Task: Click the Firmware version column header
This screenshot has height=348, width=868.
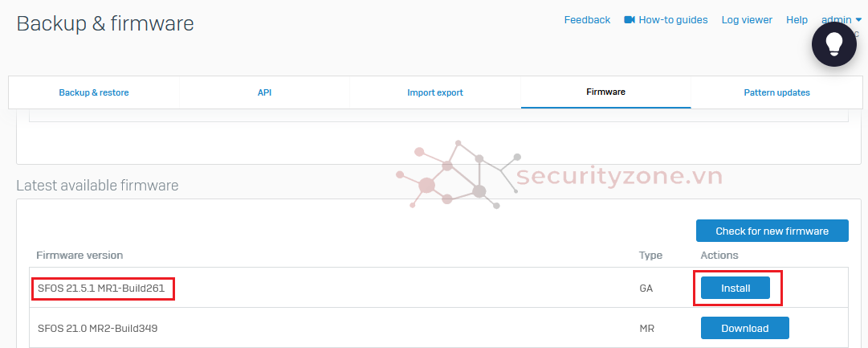Action: (79, 256)
